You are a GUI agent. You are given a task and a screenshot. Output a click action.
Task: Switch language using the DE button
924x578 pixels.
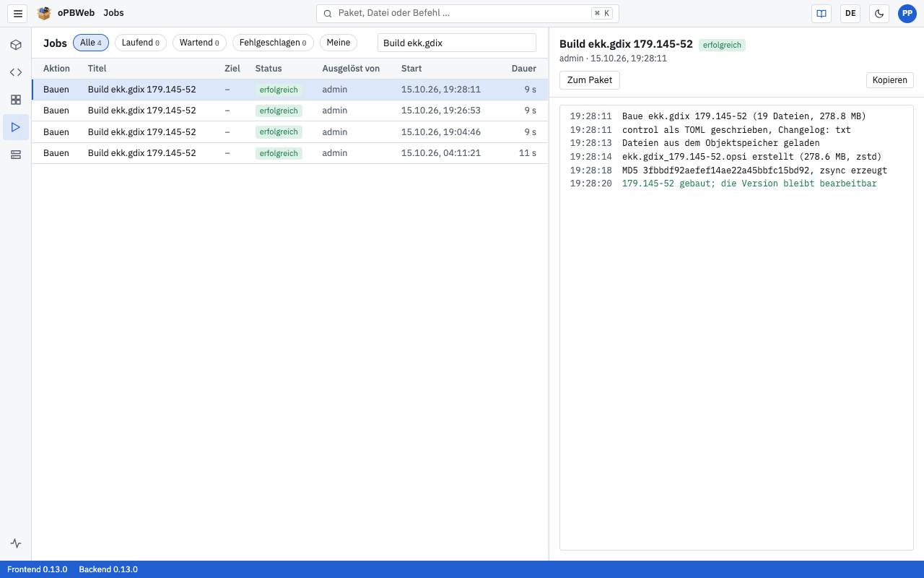click(x=850, y=14)
